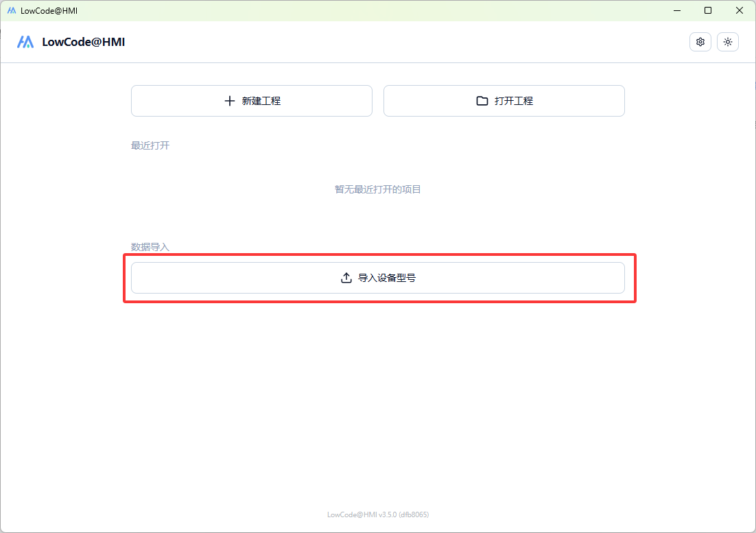Minimize the LowCode@HMI window
Viewport: 756px width, 533px height.
coord(677,10)
